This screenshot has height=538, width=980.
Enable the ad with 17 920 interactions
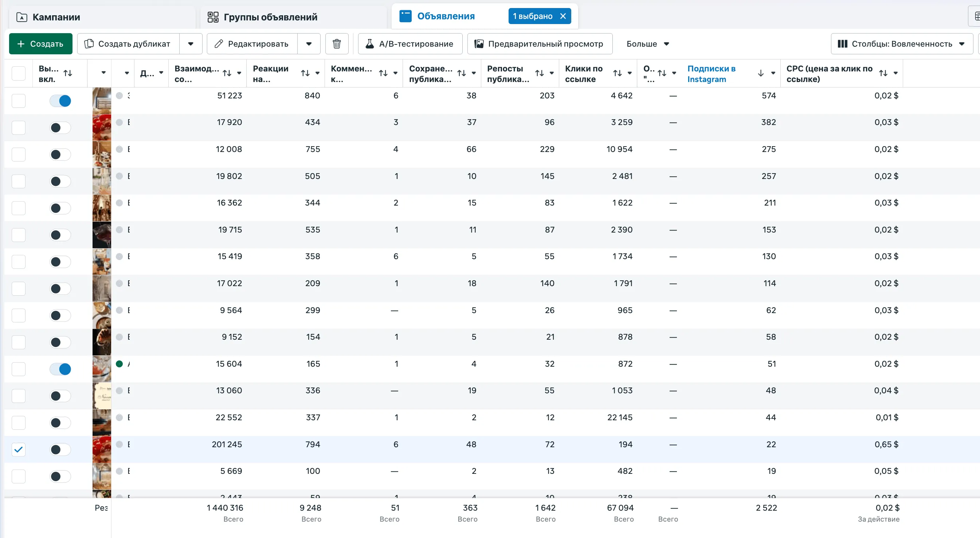60,128
